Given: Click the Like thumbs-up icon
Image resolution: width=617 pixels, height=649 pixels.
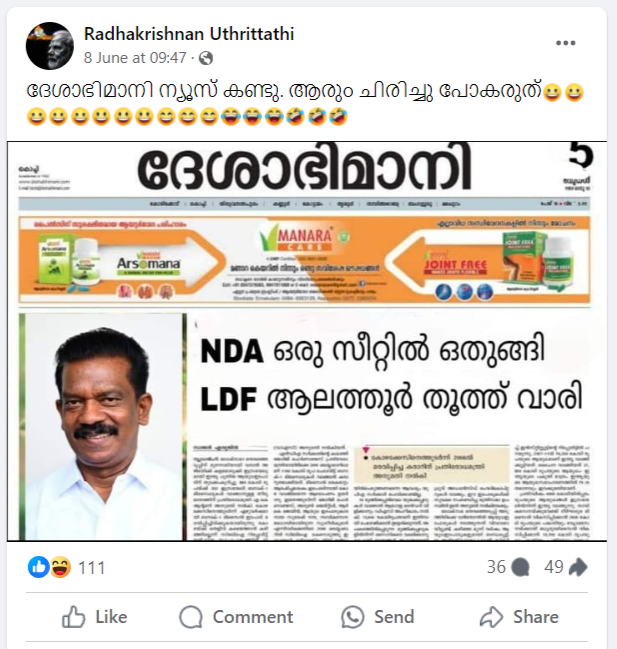Looking at the screenshot, I should (73, 618).
